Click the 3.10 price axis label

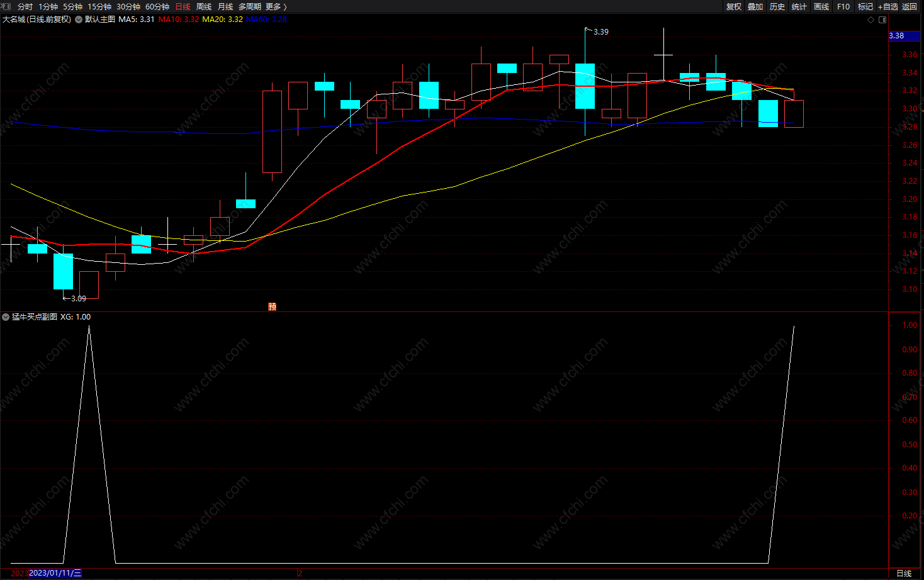(x=910, y=289)
